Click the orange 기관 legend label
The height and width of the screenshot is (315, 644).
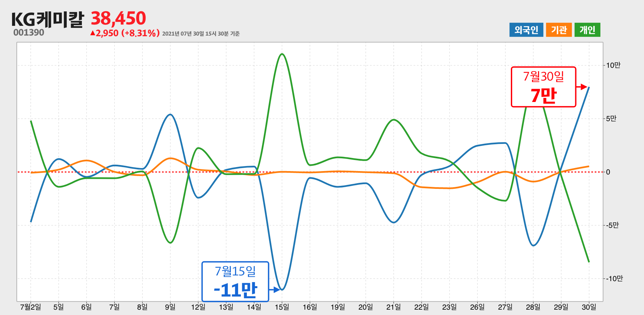(x=559, y=30)
